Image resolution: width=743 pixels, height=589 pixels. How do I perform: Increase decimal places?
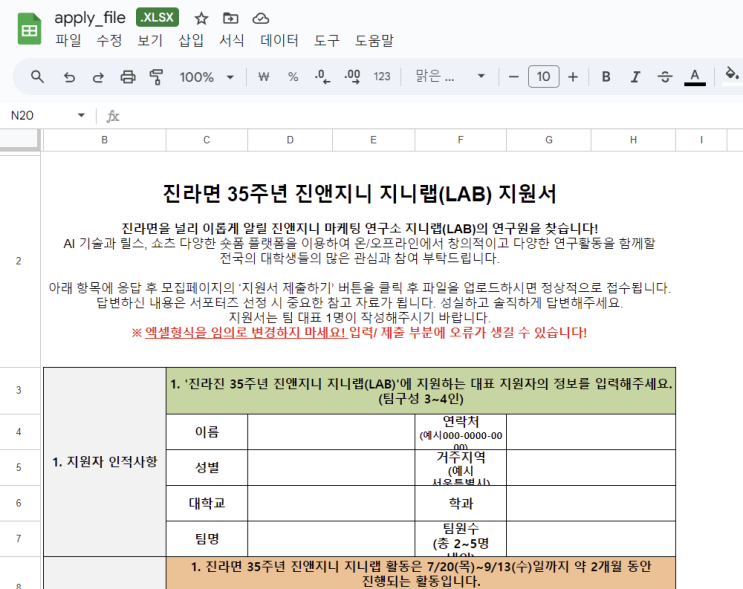click(x=353, y=77)
